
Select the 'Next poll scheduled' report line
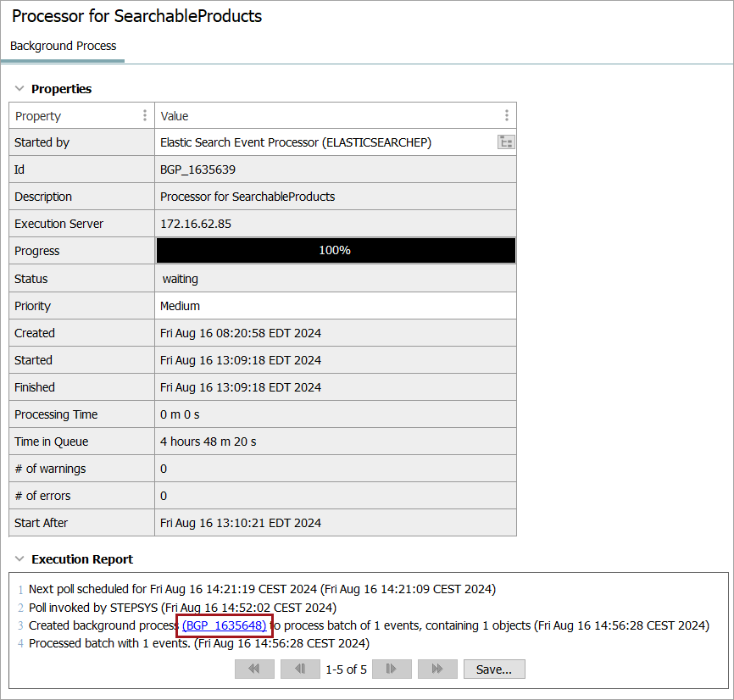262,588
